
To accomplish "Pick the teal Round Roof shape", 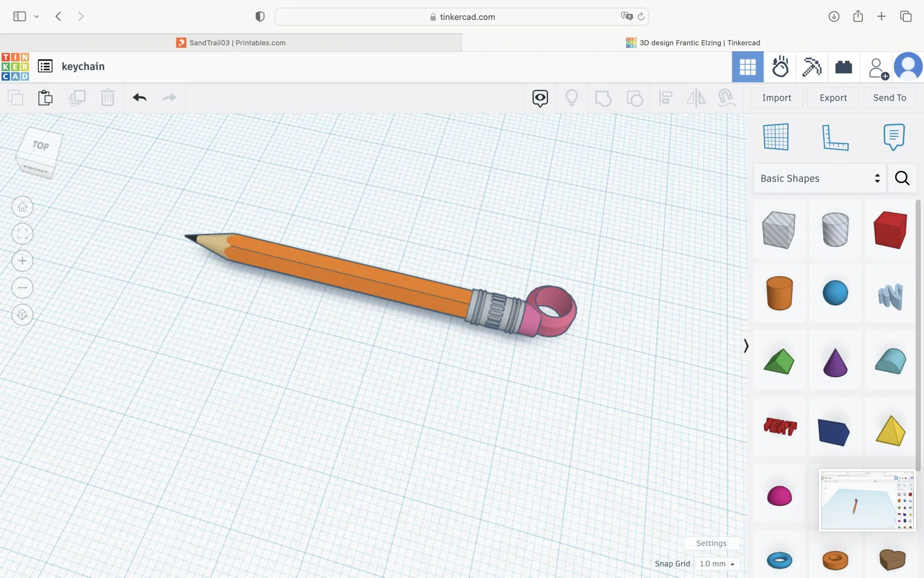I will pyautogui.click(x=891, y=361).
